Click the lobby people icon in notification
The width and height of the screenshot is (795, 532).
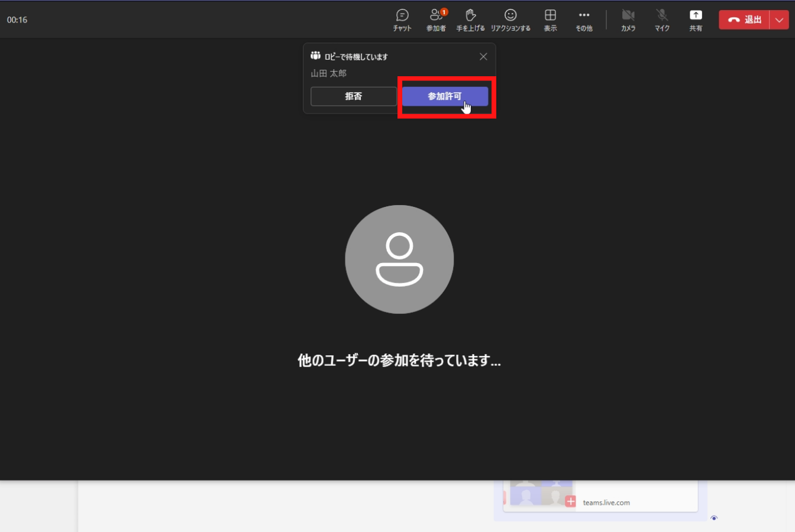coord(315,56)
